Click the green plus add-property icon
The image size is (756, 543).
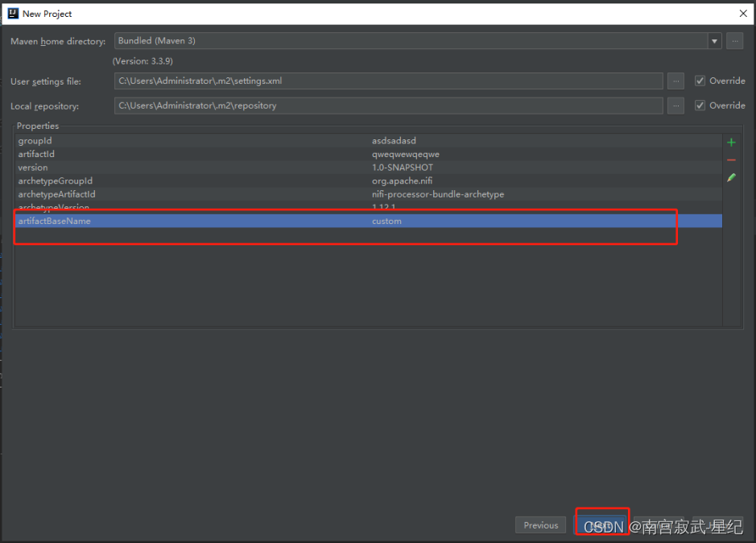(x=731, y=143)
